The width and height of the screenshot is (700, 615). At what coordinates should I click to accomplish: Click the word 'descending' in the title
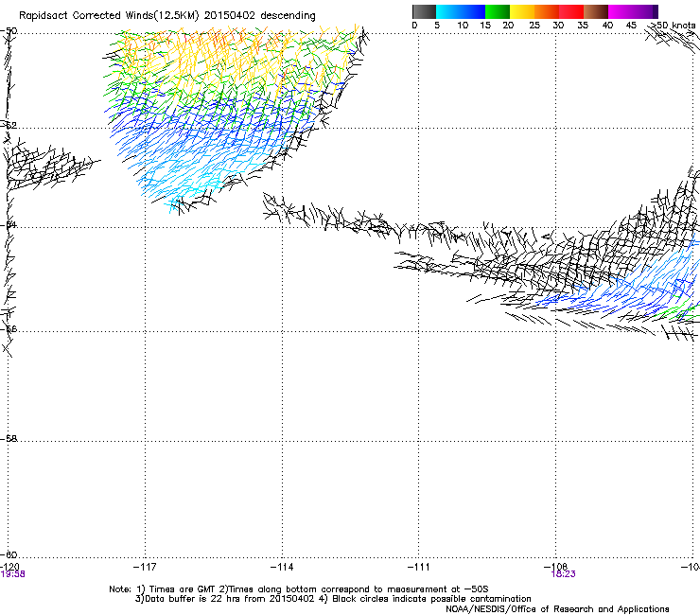pos(288,15)
